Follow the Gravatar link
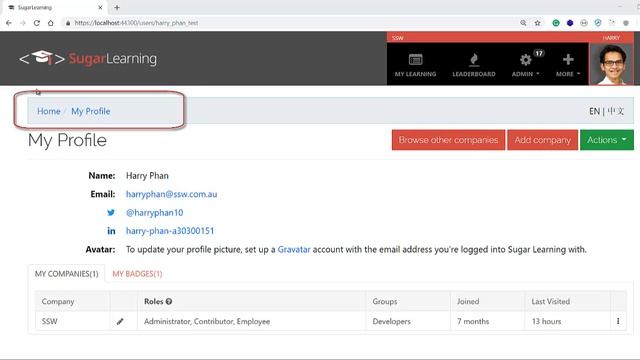640x360 pixels. click(294, 249)
